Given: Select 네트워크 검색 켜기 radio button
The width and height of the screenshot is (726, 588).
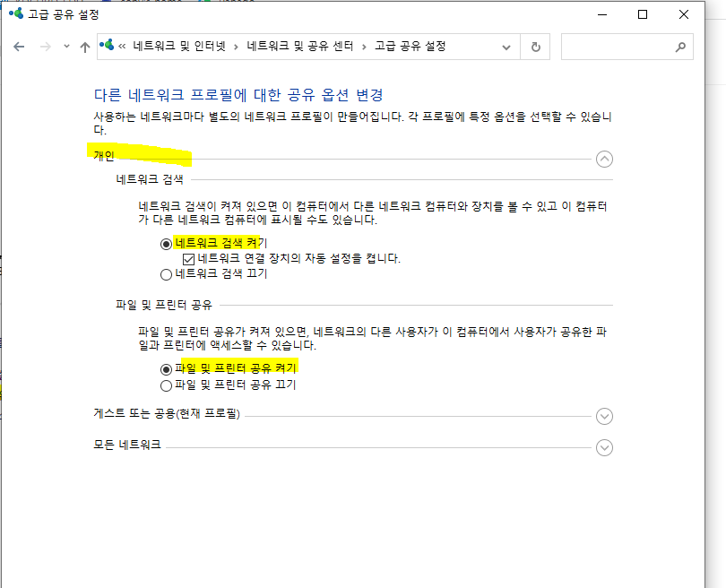Looking at the screenshot, I should pos(166,244).
